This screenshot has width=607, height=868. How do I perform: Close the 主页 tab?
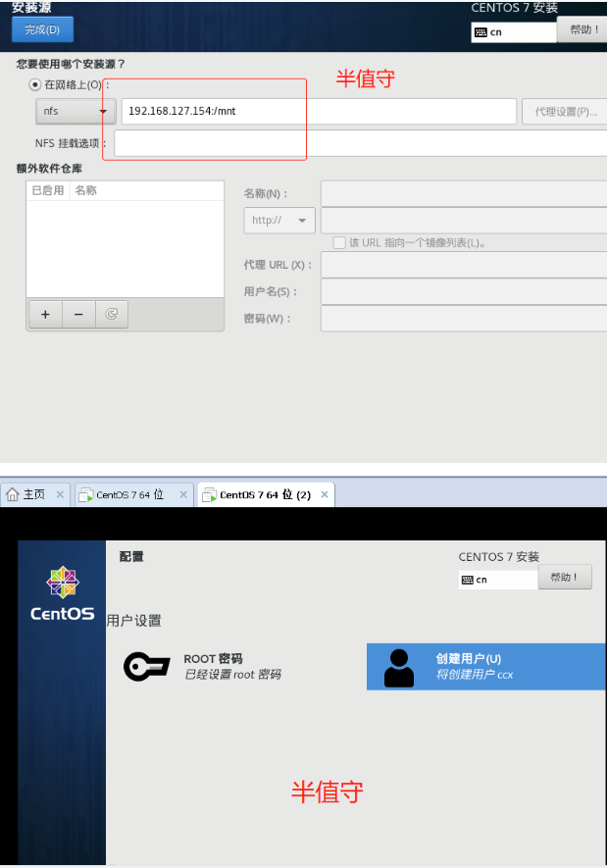(x=61, y=494)
